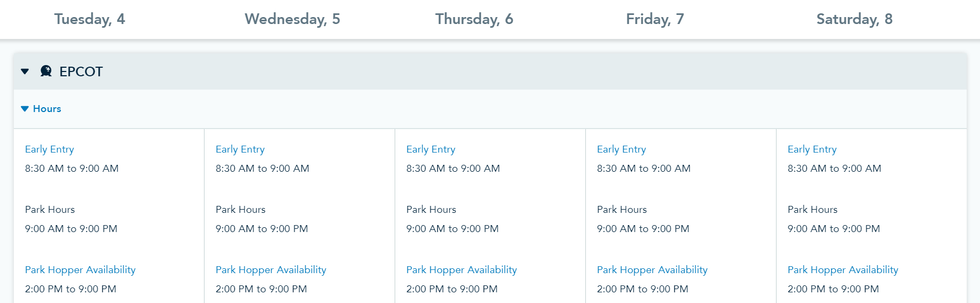Choose the Friday, 7 day tab

(655, 19)
